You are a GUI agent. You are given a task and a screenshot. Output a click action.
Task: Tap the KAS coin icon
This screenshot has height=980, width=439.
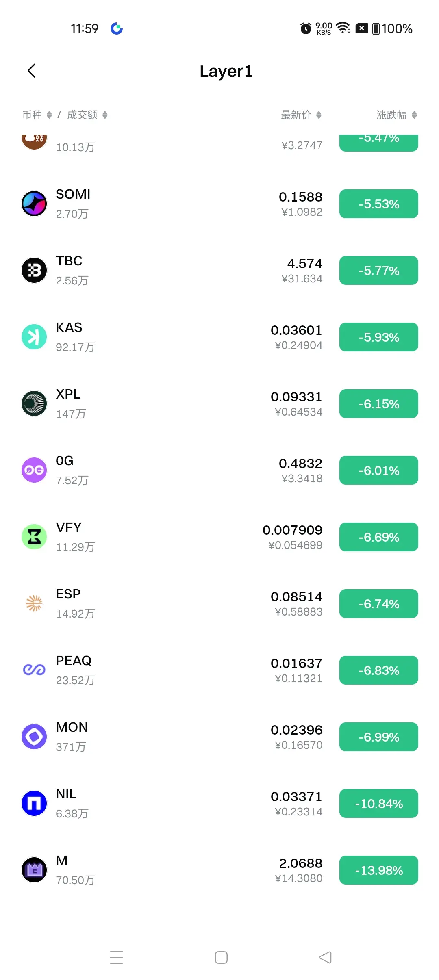coord(34,337)
